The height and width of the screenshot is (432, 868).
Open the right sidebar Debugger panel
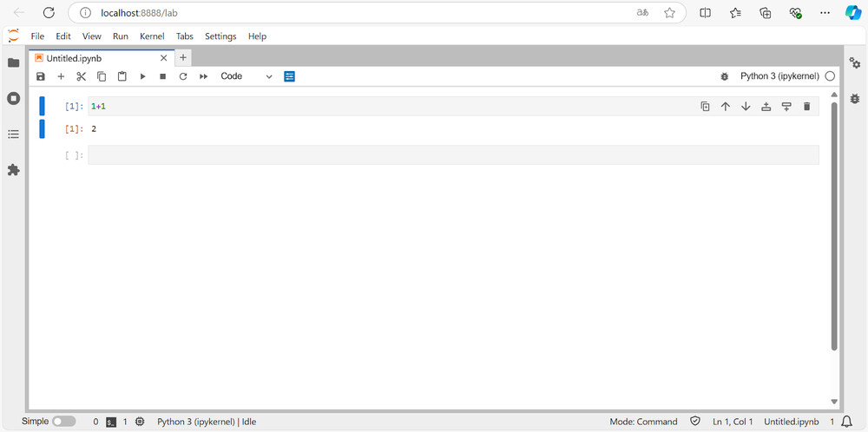click(x=855, y=99)
